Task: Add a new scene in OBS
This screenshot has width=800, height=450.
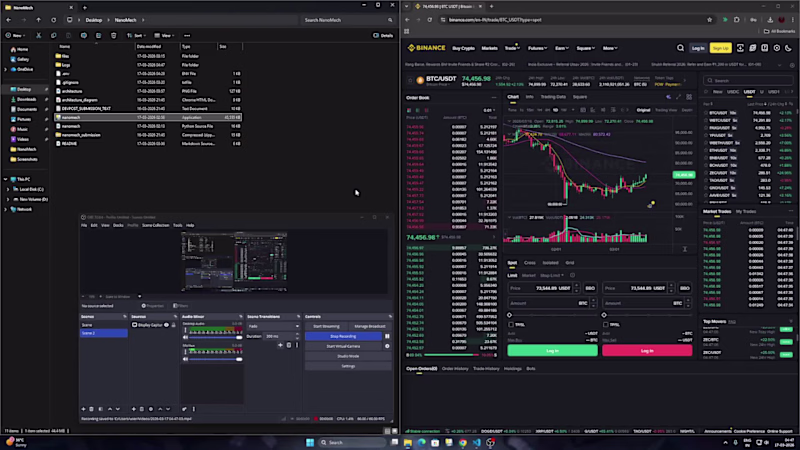Action: pos(83,409)
